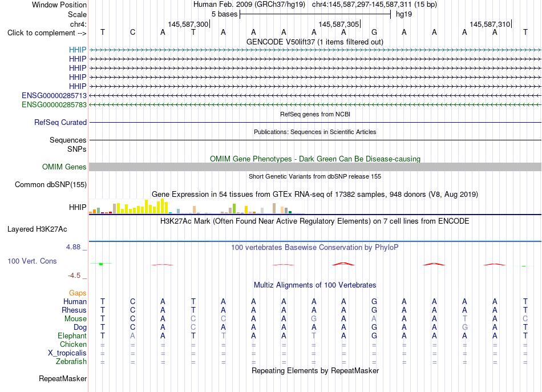
Task: Click the 'Human' alignment row label
Action: 75,301
